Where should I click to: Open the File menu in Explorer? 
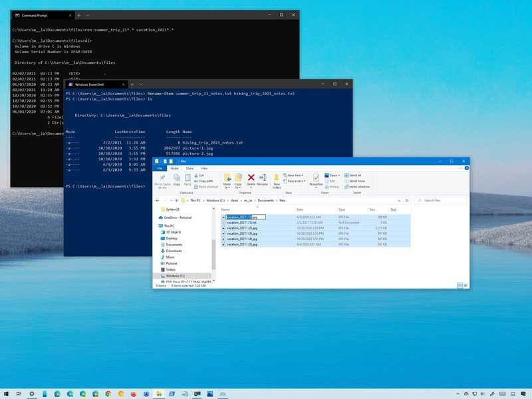click(x=160, y=168)
